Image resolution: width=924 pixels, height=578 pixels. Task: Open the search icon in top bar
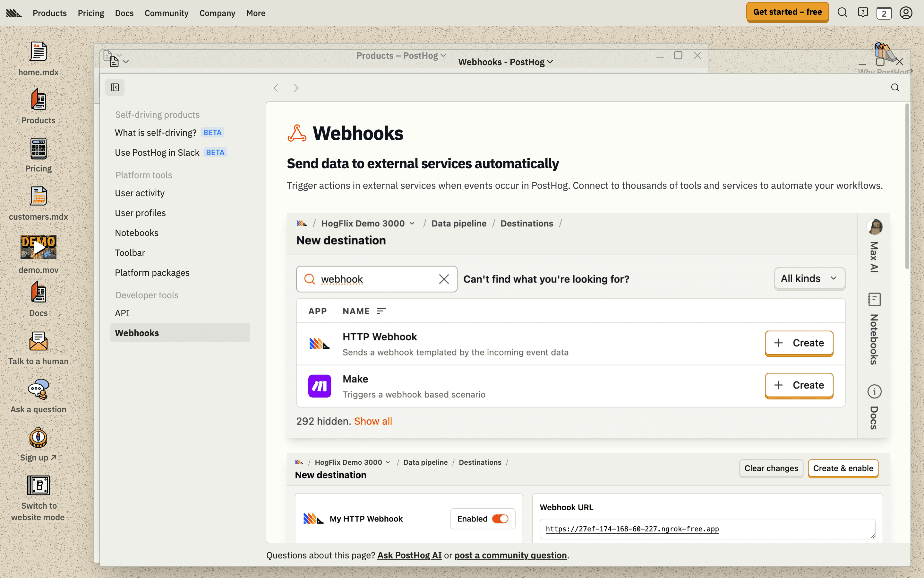[x=842, y=13]
